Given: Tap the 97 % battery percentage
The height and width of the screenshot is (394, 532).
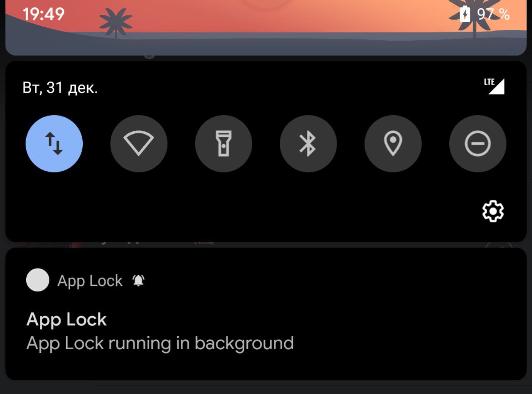Looking at the screenshot, I should 493,15.
